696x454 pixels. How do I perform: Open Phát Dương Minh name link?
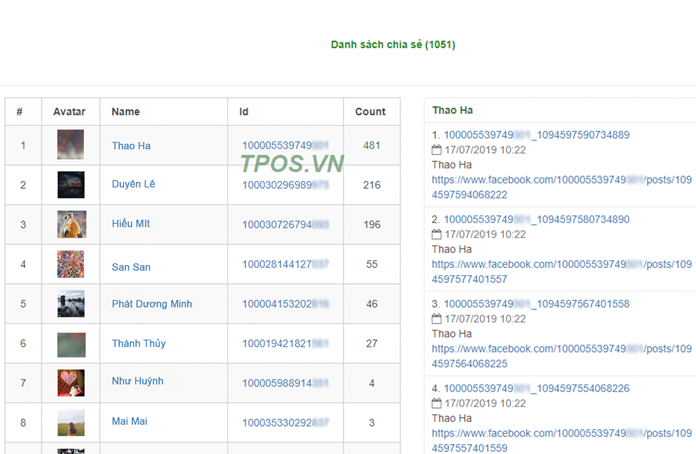pos(152,304)
